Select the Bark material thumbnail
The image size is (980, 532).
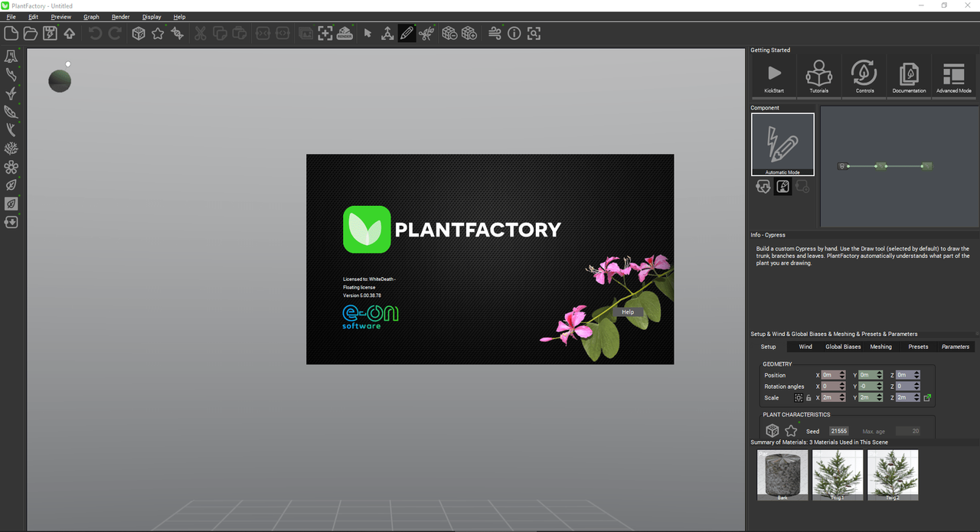pos(782,475)
